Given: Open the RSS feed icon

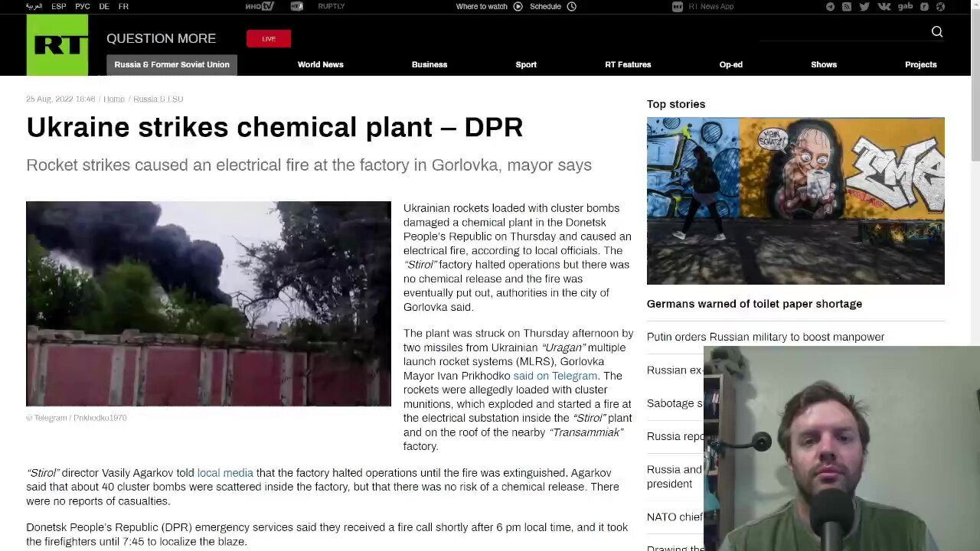Looking at the screenshot, I should click(x=847, y=6).
